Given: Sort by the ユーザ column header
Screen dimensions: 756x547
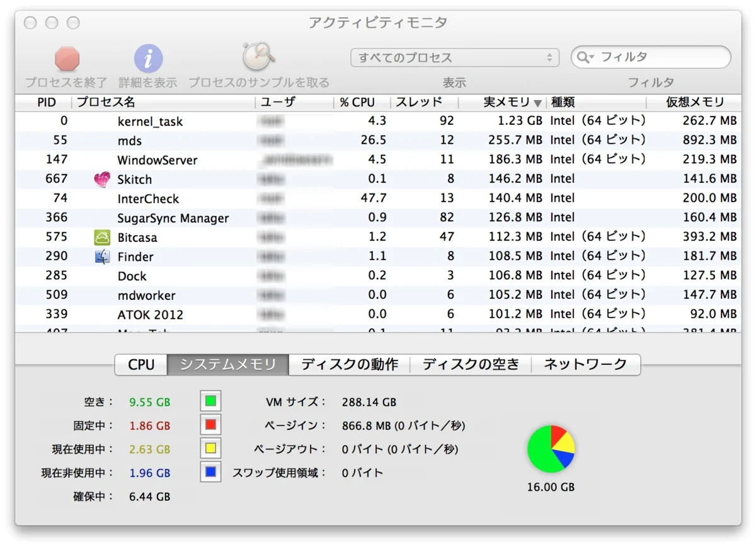Looking at the screenshot, I should click(295, 102).
